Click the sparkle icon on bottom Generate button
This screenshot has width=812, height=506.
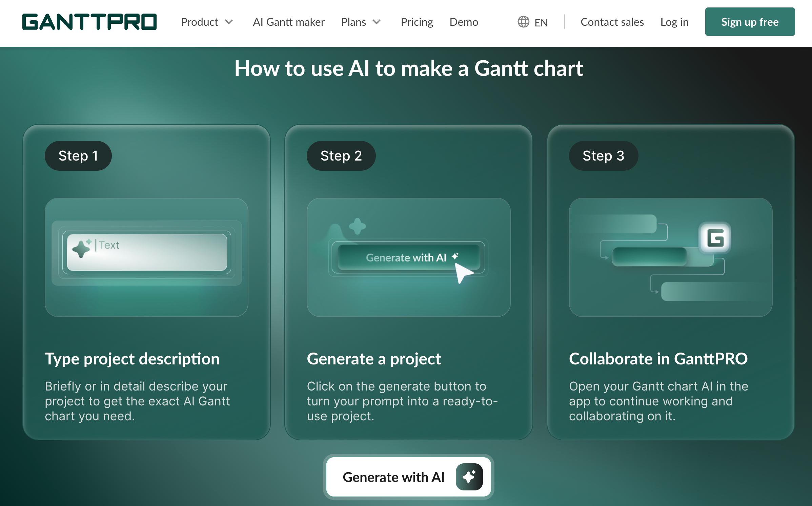(469, 477)
